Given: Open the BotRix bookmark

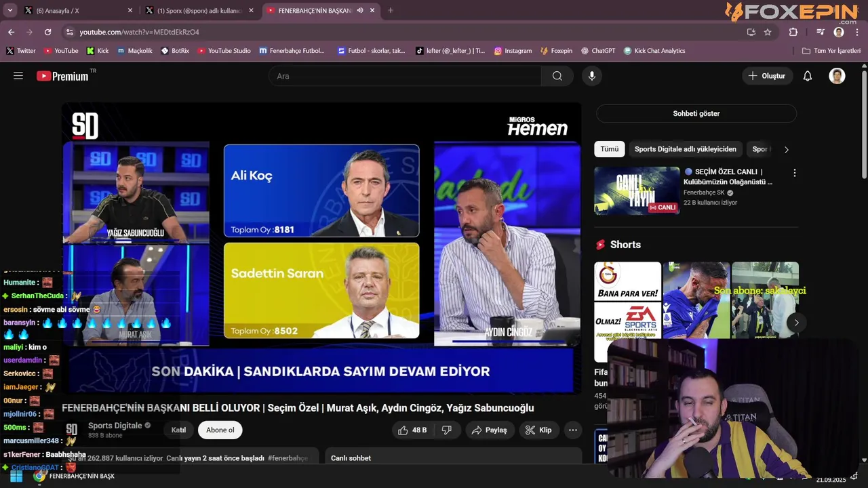Looking at the screenshot, I should click(175, 51).
